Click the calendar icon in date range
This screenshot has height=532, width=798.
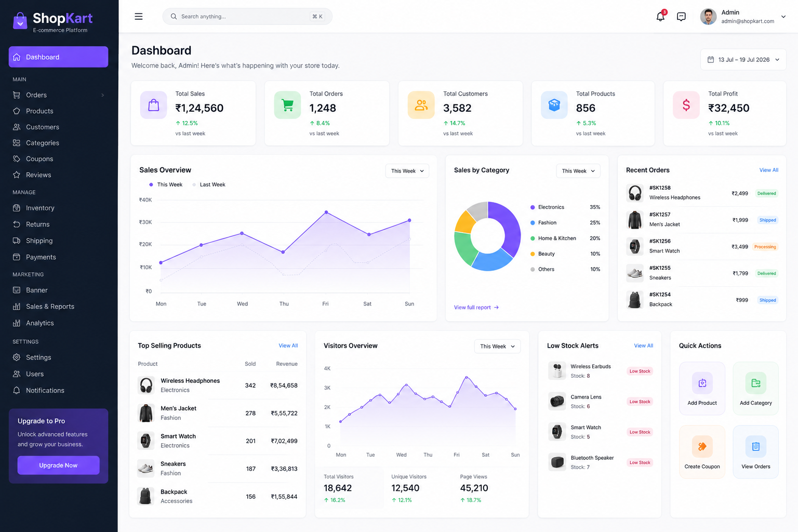point(711,60)
